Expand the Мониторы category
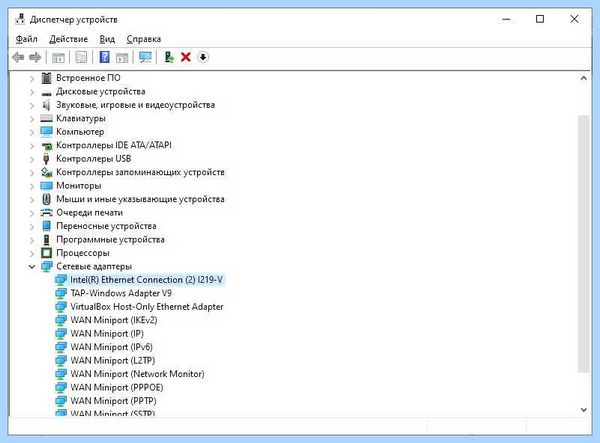Viewport: 600px width, 443px height. click(x=32, y=186)
